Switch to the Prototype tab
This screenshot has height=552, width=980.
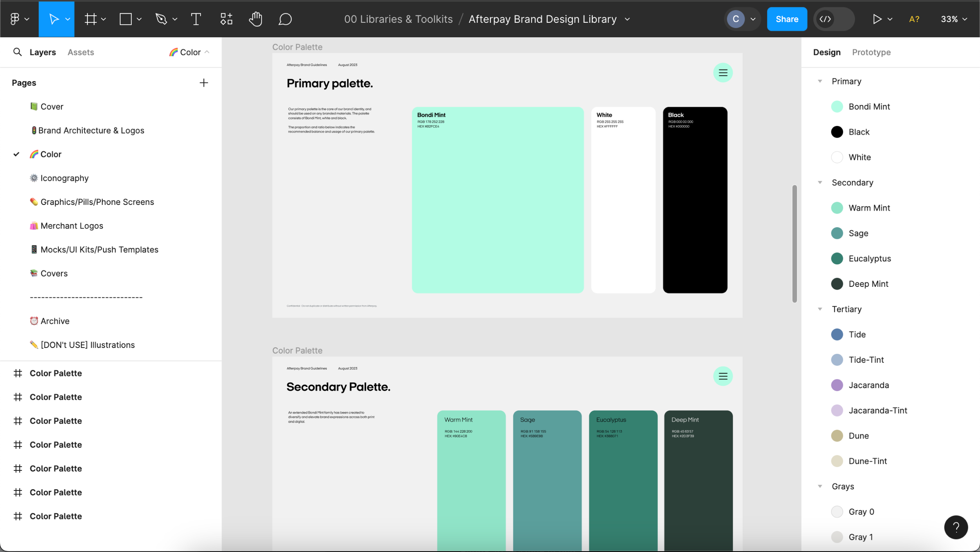pyautogui.click(x=871, y=52)
